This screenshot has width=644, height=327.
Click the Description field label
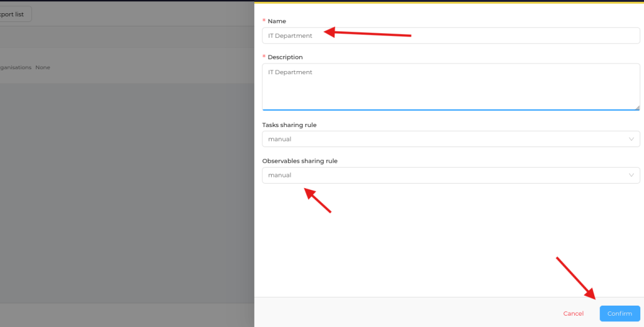(x=285, y=57)
